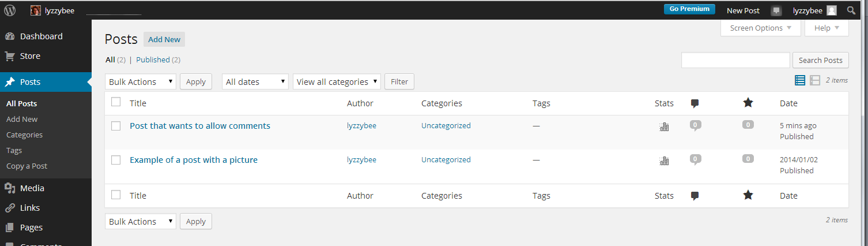Viewport: 868px width, 246px height.
Task: Open stats chart for 'Example of a post with a picture'
Action: point(664,161)
